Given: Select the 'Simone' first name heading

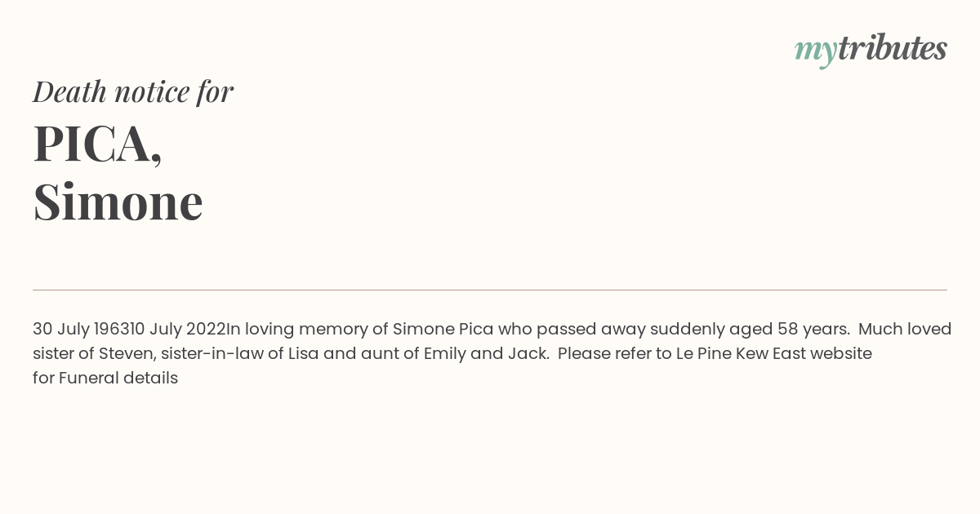Looking at the screenshot, I should pos(118,202).
